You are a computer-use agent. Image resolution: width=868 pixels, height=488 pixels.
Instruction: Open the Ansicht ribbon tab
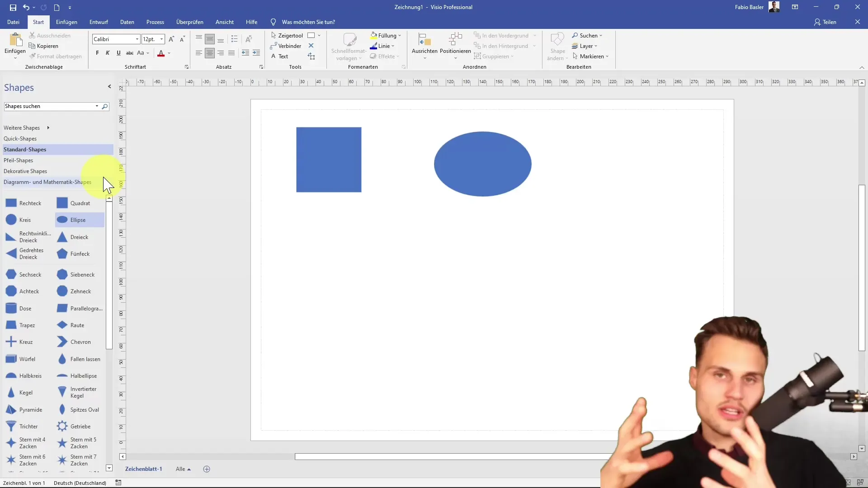[x=225, y=22]
